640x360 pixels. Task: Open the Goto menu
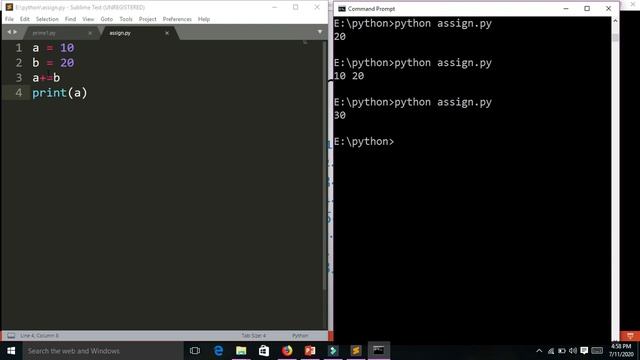[107, 19]
